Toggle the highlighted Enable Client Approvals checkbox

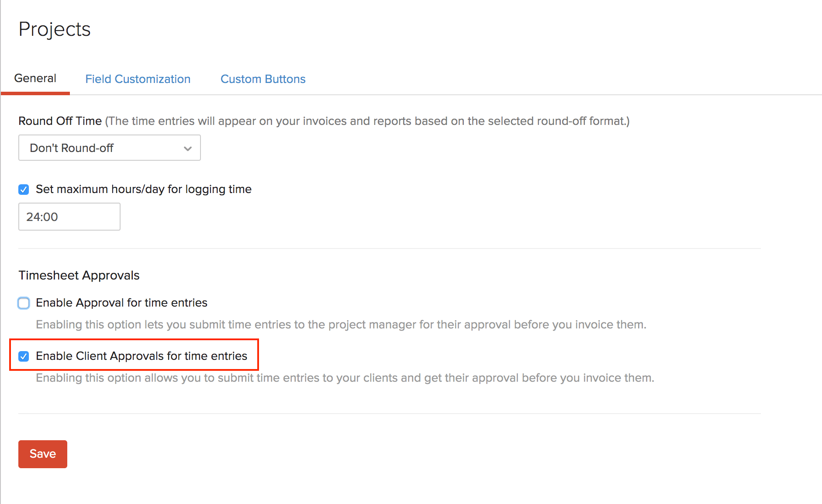(x=24, y=356)
